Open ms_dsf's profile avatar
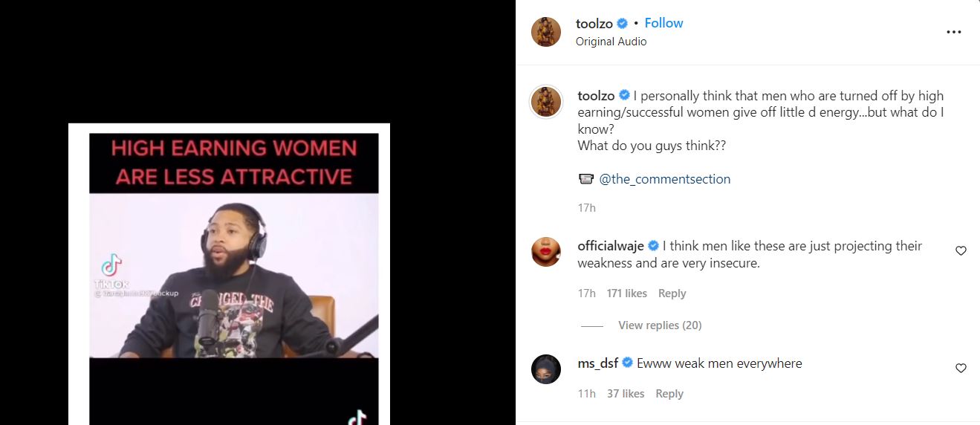The width and height of the screenshot is (980, 425). tap(546, 369)
